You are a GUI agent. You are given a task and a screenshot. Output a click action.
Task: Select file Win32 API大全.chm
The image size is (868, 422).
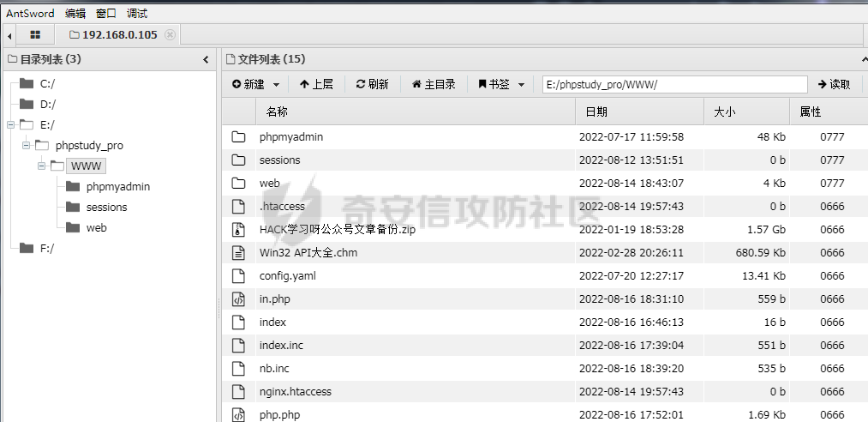click(308, 252)
